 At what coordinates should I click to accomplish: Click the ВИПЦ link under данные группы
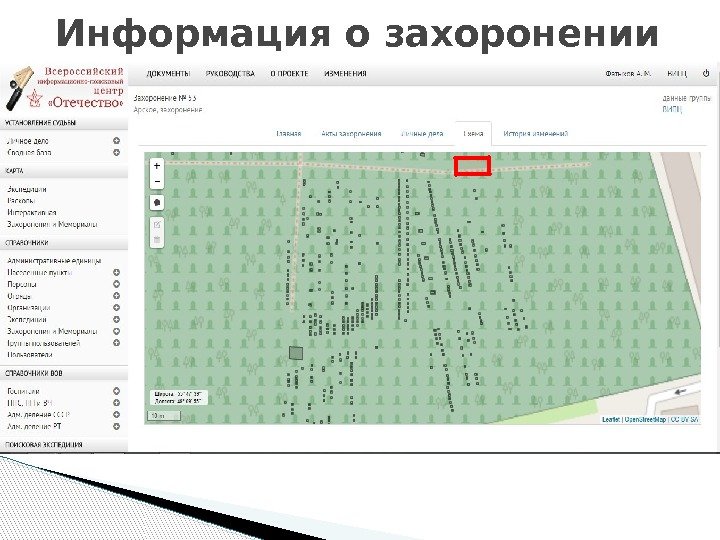[672, 110]
